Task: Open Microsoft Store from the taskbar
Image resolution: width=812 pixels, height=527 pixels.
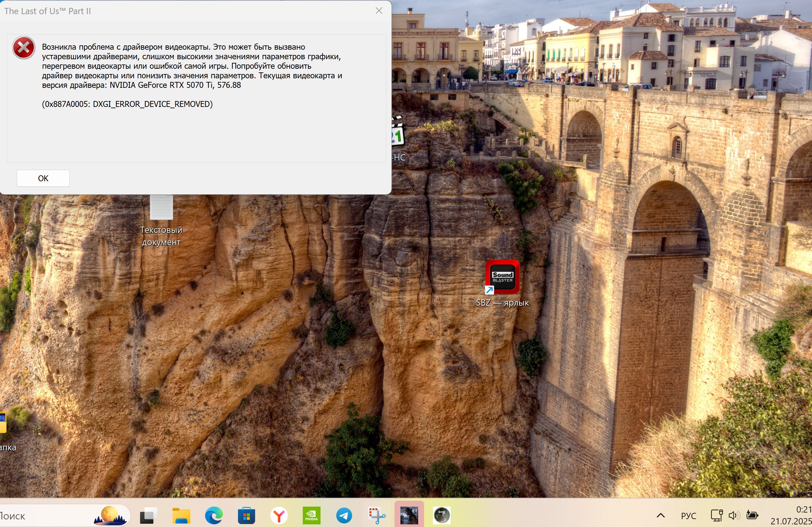Action: tap(246, 515)
